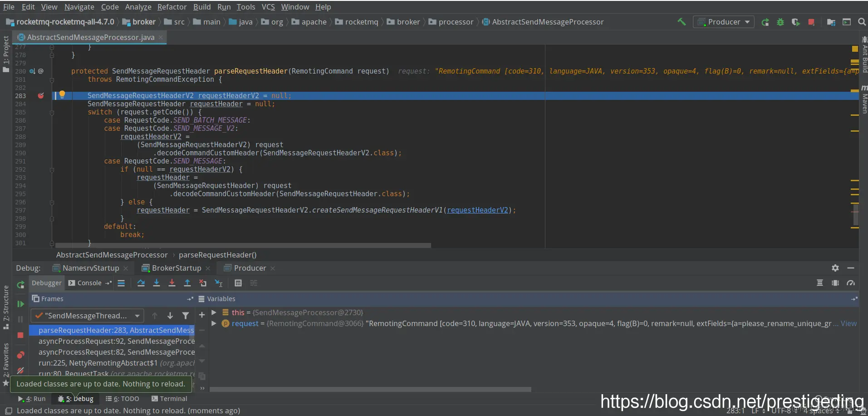Image resolution: width=868 pixels, height=416 pixels.
Task: Click the Build Project hammer icon
Action: 681,22
